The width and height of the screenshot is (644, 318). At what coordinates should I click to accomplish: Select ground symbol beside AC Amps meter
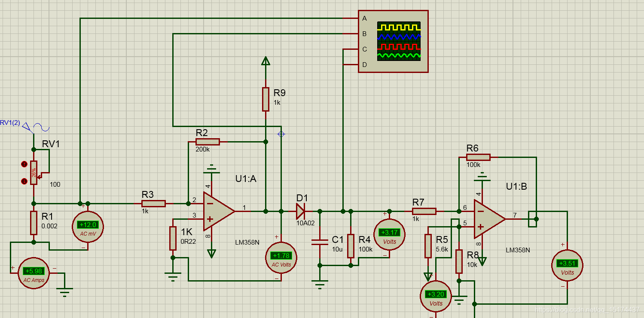[65, 293]
